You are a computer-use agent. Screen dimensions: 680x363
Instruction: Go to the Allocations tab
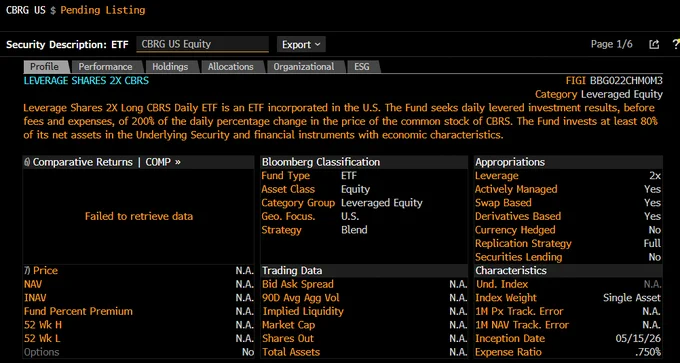(231, 67)
